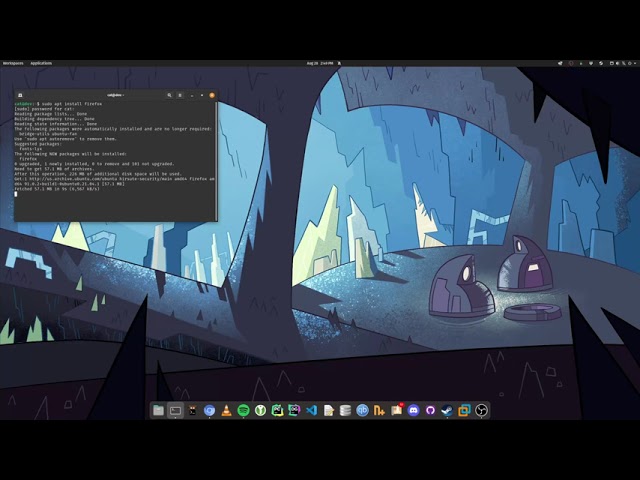Open GitHub Desktop from the dock
640x480 pixels.
point(430,410)
